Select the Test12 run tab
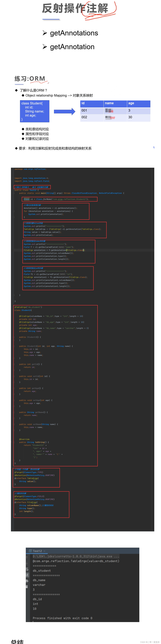 pos(37,551)
